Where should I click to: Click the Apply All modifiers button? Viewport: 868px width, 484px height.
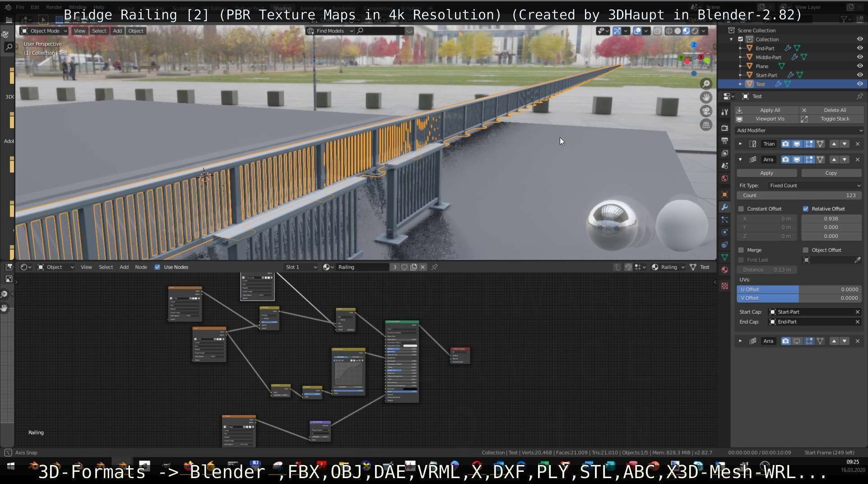pyautogui.click(x=766, y=110)
